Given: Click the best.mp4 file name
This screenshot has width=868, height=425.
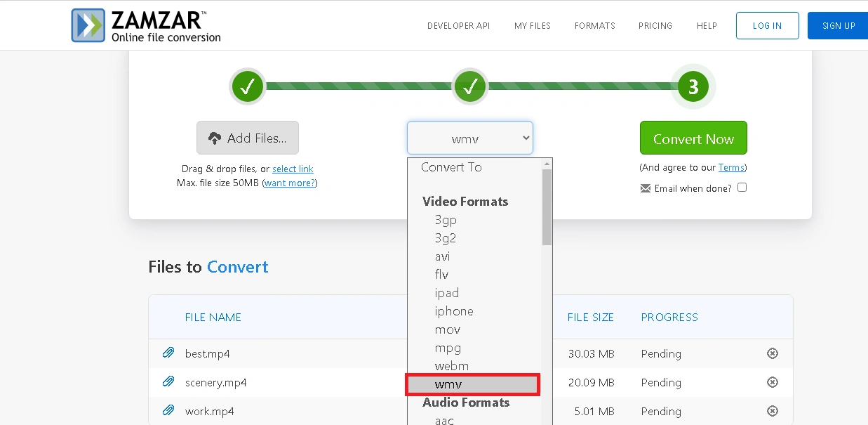Looking at the screenshot, I should point(208,353).
